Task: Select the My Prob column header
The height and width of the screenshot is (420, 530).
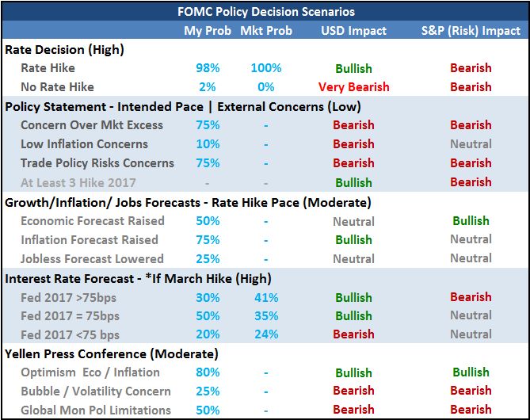Action: 208,31
